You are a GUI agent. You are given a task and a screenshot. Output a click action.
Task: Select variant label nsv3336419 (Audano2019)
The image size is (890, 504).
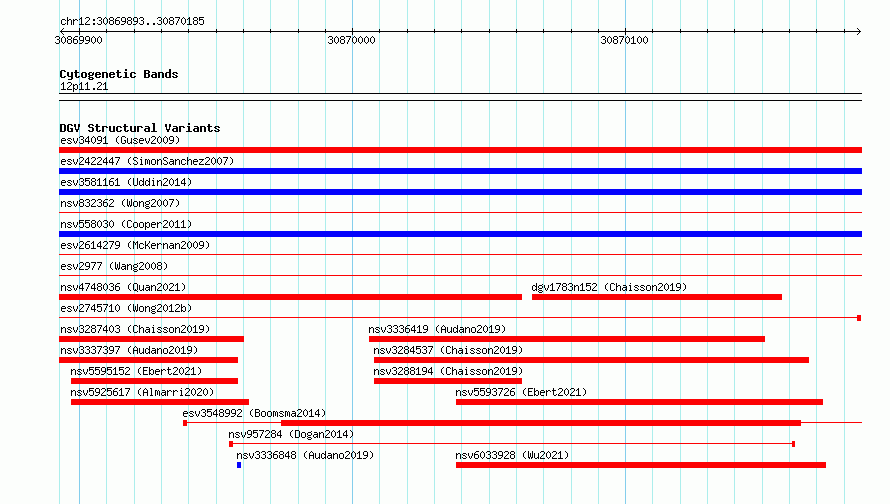tap(437, 329)
